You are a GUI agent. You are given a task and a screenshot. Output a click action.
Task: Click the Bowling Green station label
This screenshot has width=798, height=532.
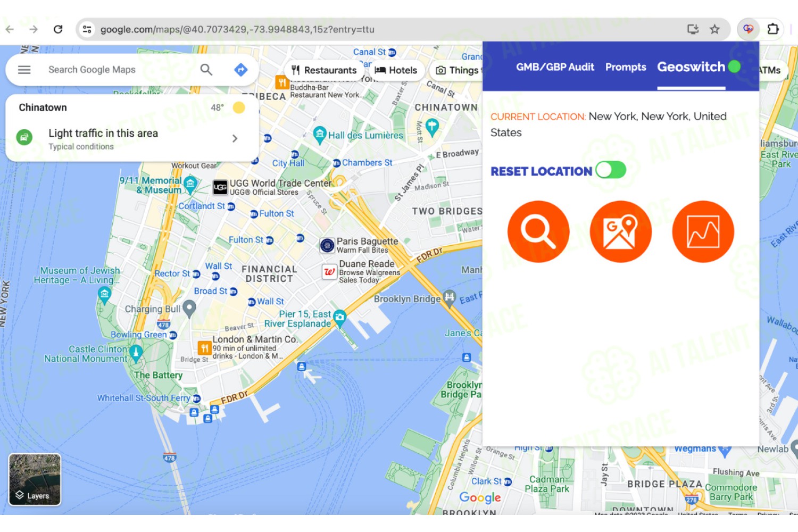[x=139, y=335]
